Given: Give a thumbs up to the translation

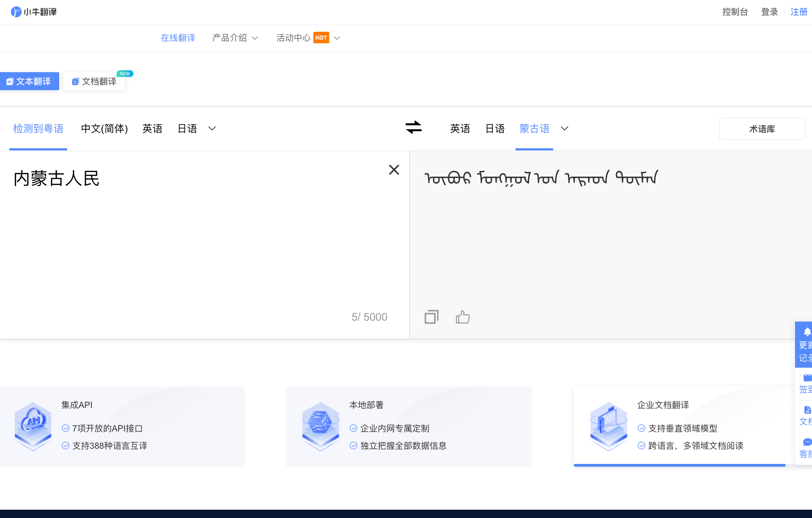Looking at the screenshot, I should pos(463,317).
